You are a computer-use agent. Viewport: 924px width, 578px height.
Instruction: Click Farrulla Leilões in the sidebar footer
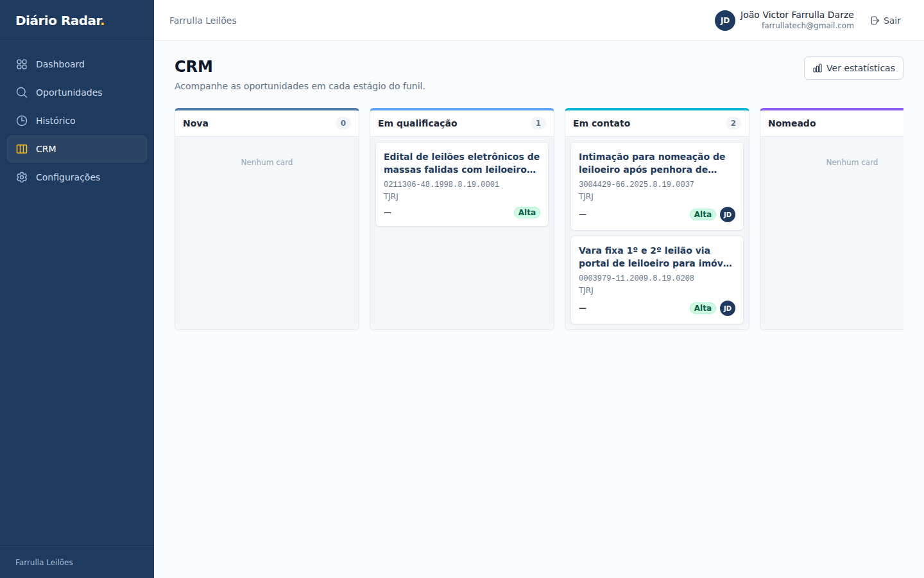[44, 563]
